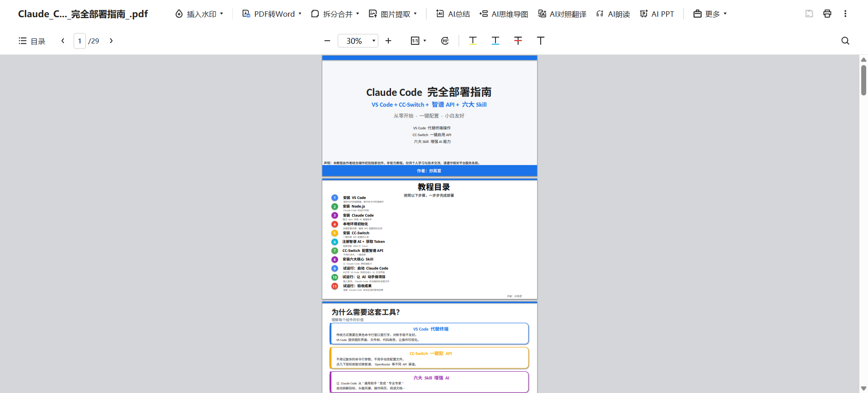
Task: Click the 作者 author blue banner
Action: [x=429, y=171]
